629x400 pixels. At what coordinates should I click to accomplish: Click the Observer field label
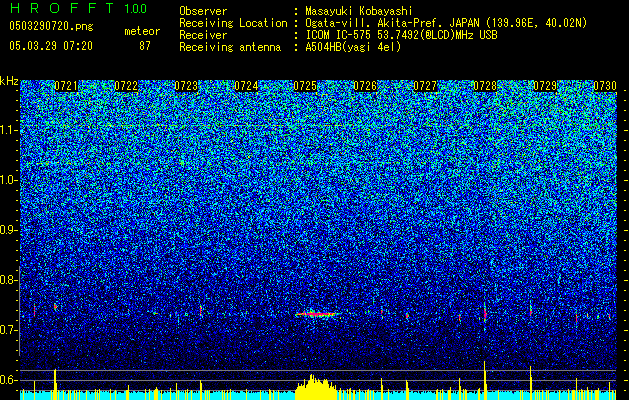pyautogui.click(x=203, y=11)
